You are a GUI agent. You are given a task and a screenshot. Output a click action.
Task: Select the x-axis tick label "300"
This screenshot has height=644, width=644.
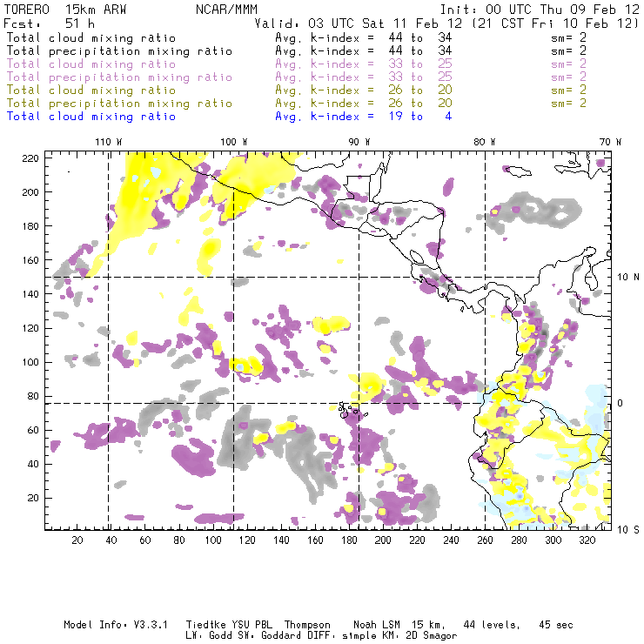pos(553,540)
